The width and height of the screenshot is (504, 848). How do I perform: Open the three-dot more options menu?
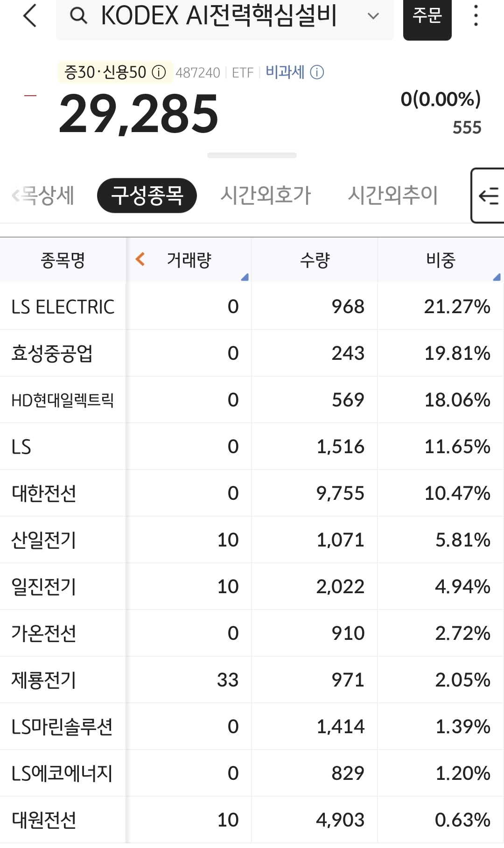coord(476,16)
